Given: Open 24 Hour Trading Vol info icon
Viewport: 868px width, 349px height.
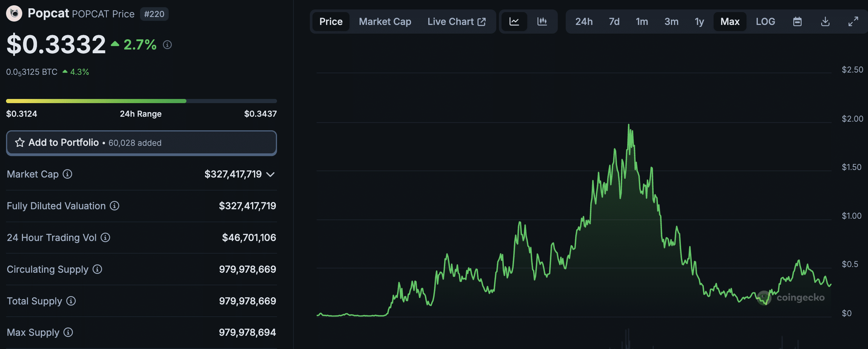Looking at the screenshot, I should [105, 238].
